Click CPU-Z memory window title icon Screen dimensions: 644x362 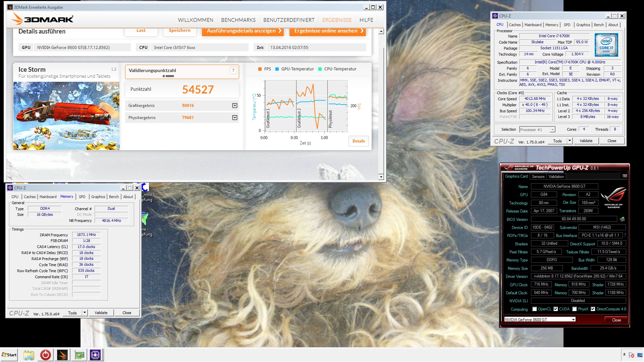(x=10, y=188)
